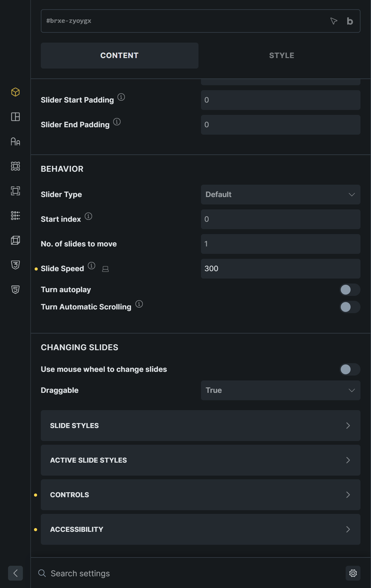The height and width of the screenshot is (588, 371).
Task: Open the cube elements icon in sidebar
Action: (15, 92)
